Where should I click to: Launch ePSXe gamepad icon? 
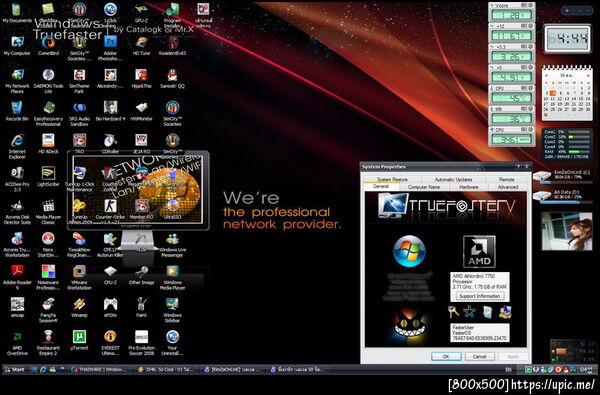(x=110, y=308)
